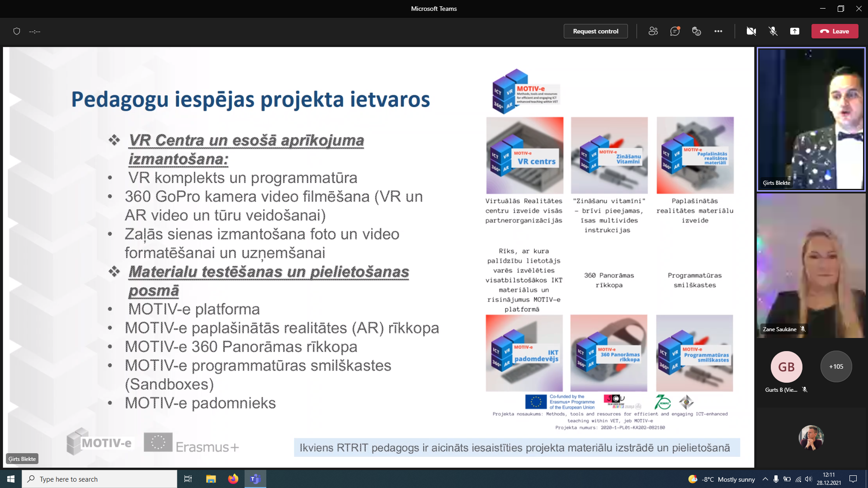The width and height of the screenshot is (868, 488).
Task: Open reactions menu
Action: click(696, 31)
